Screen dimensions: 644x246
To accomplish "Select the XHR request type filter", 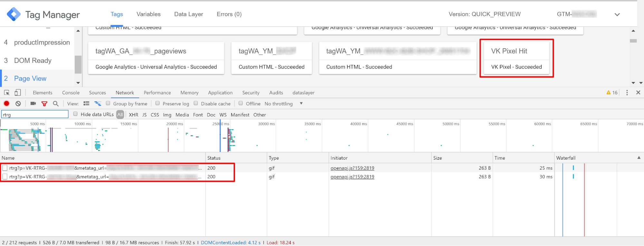I will (x=133, y=115).
